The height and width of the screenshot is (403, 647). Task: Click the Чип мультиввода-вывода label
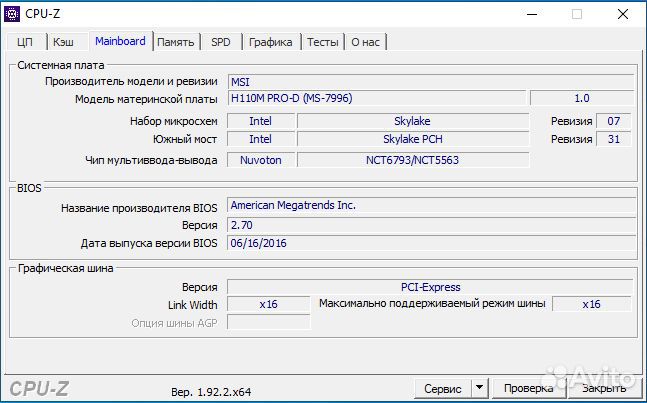(151, 160)
